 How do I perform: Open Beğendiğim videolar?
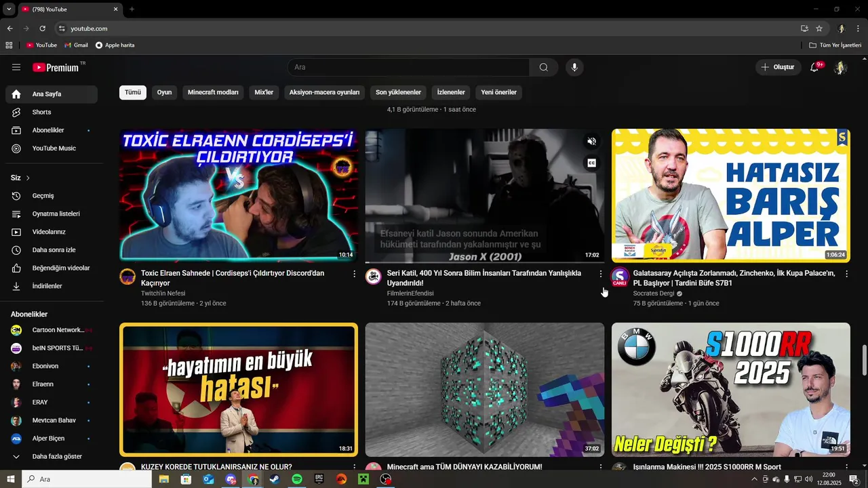(52, 268)
